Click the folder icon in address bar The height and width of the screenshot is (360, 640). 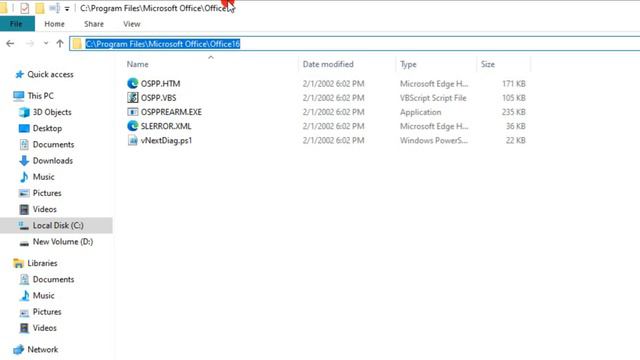(x=78, y=44)
